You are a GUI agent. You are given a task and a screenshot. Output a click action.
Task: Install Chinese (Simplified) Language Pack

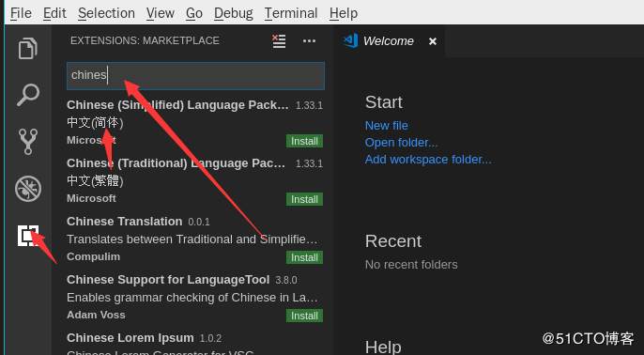click(304, 141)
